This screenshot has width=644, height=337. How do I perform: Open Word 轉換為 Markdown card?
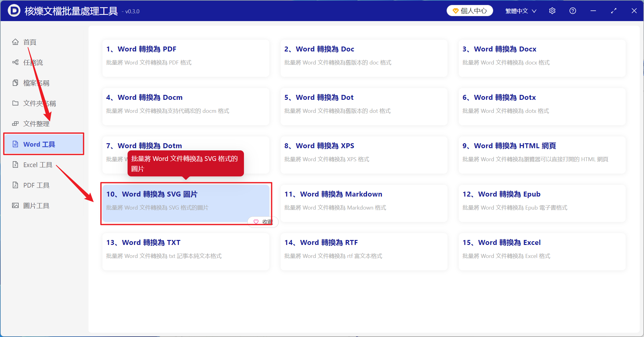coord(364,203)
